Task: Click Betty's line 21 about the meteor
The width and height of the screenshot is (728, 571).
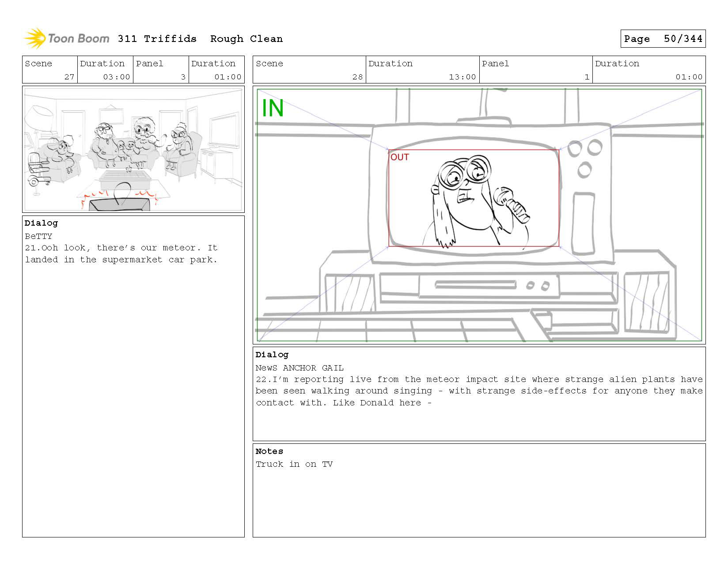Action: coord(121,254)
